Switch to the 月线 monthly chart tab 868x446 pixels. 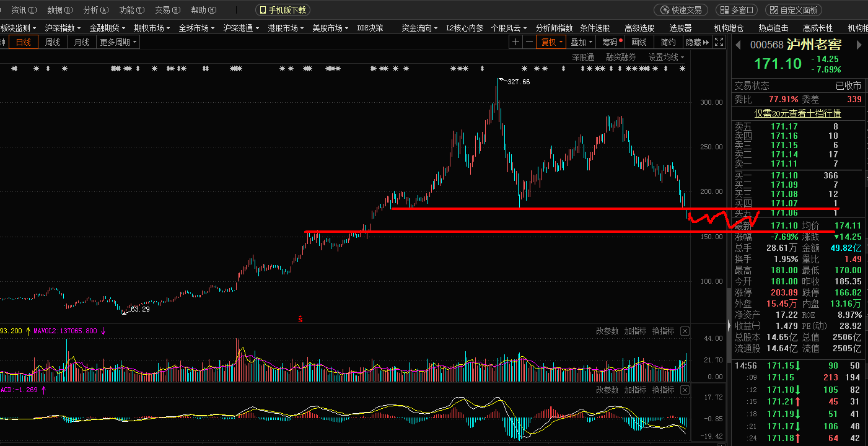(82, 42)
